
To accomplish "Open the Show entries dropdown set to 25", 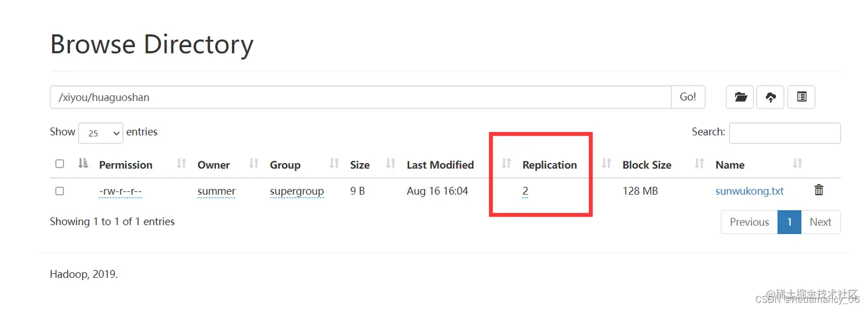I will tap(100, 133).
